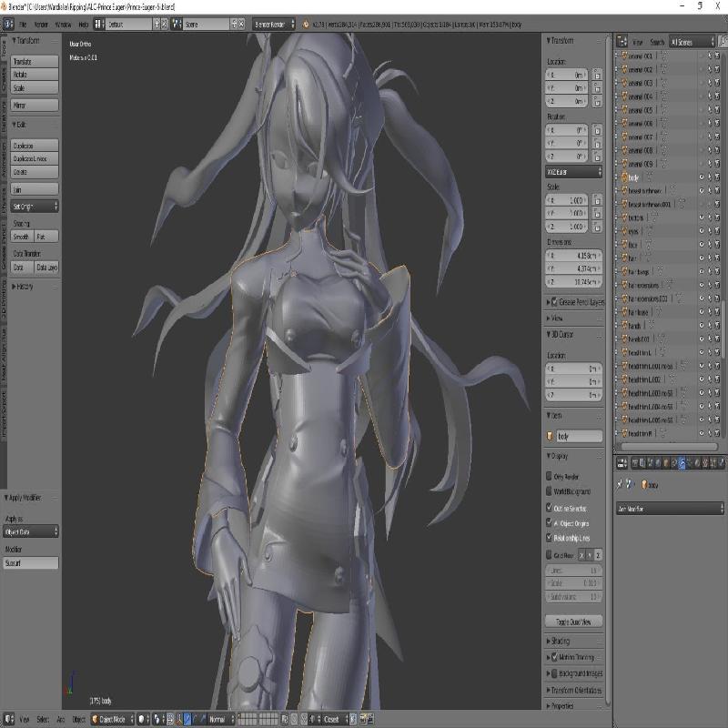Open the Search menu in the outliner
This screenshot has width=728, height=728.
tap(657, 42)
